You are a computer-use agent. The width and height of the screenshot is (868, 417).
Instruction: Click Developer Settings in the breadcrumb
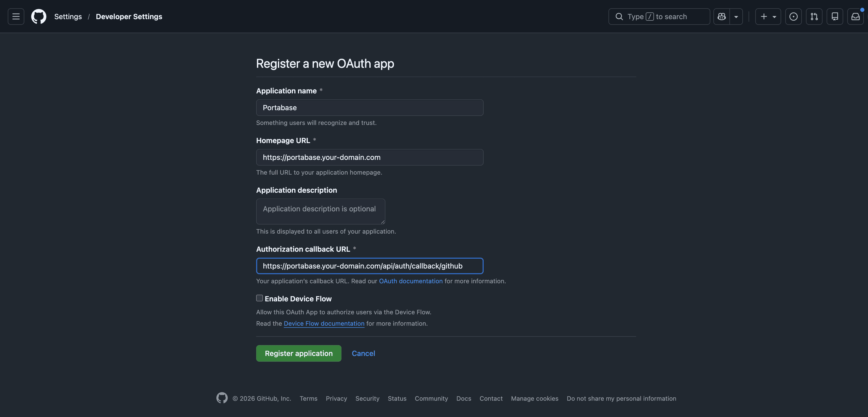[129, 16]
